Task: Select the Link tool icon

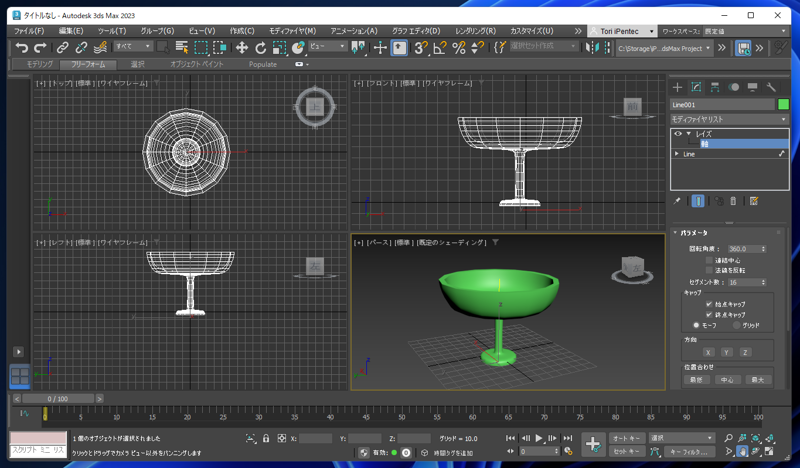Action: (62, 47)
